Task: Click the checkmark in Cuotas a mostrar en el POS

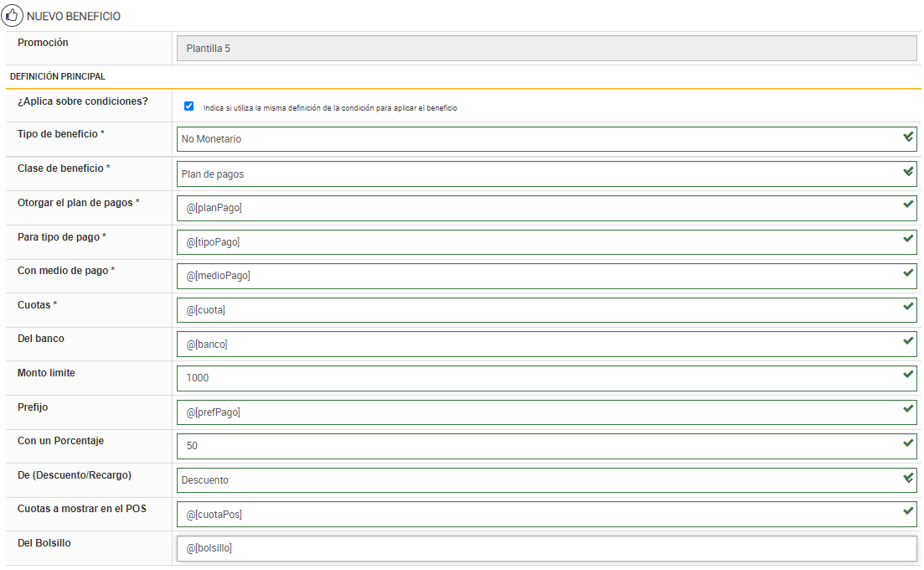Action: click(908, 510)
